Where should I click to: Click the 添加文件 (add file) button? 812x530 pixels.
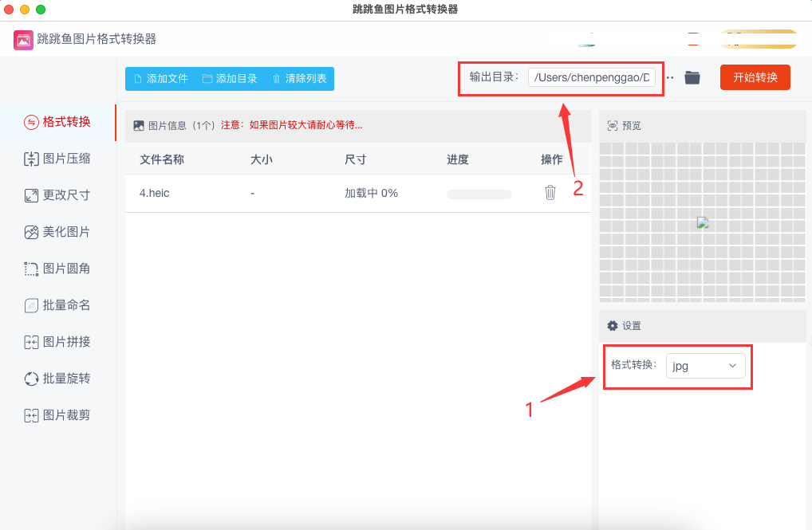(x=160, y=79)
